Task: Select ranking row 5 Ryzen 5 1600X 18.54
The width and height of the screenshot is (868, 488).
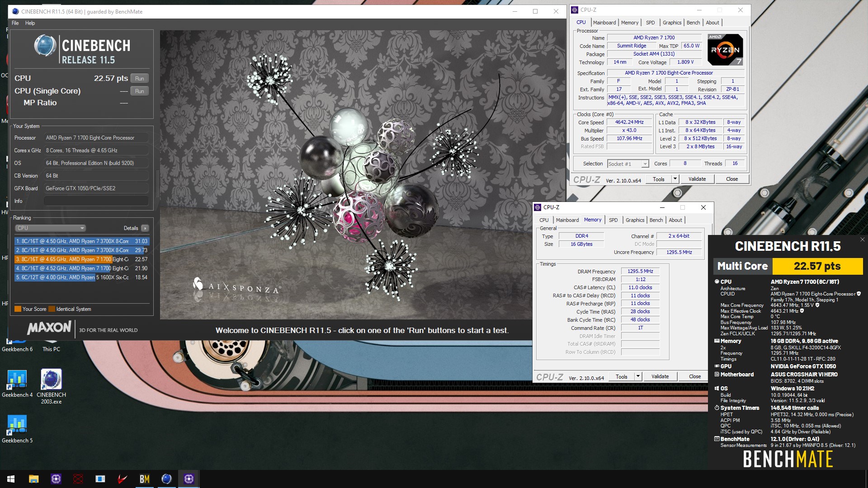Action: 82,277
